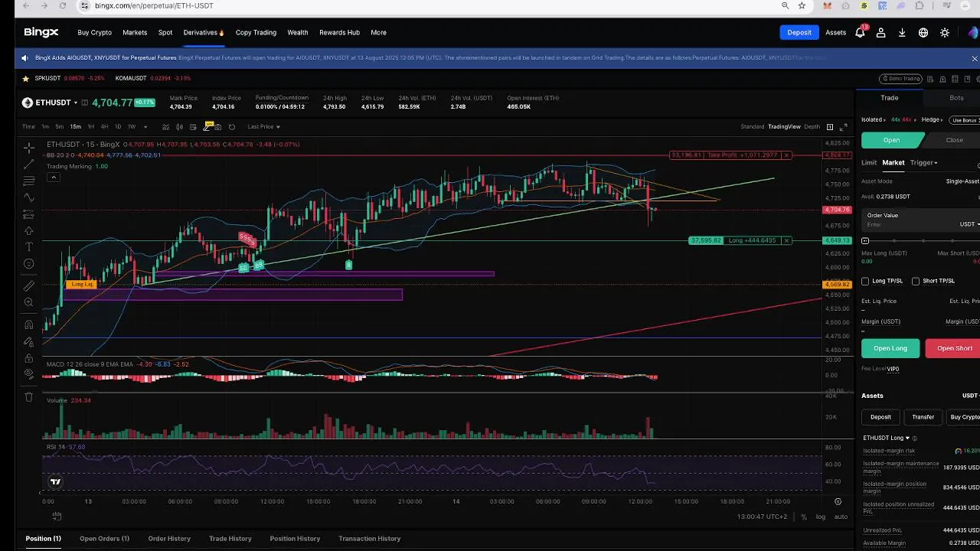This screenshot has width=980, height=551.
Task: Enable Long TP/SL checkbox
Action: [865, 281]
